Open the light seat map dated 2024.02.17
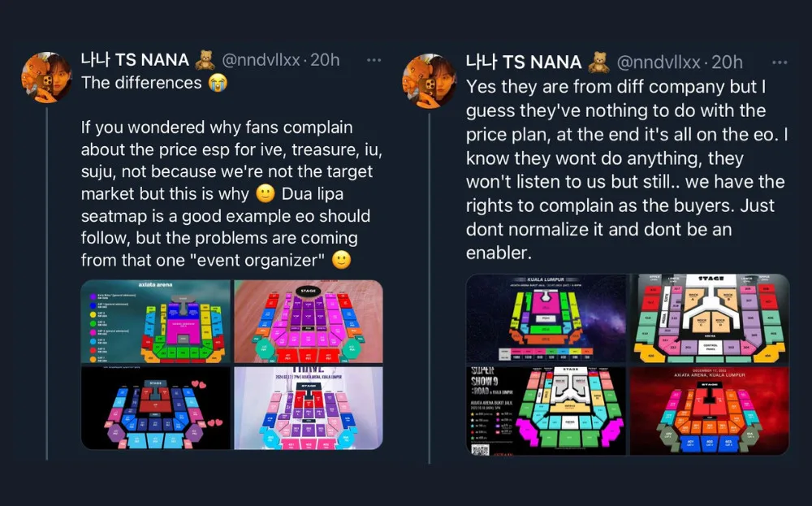Screen dimensions: 812x506 (x=308, y=408)
